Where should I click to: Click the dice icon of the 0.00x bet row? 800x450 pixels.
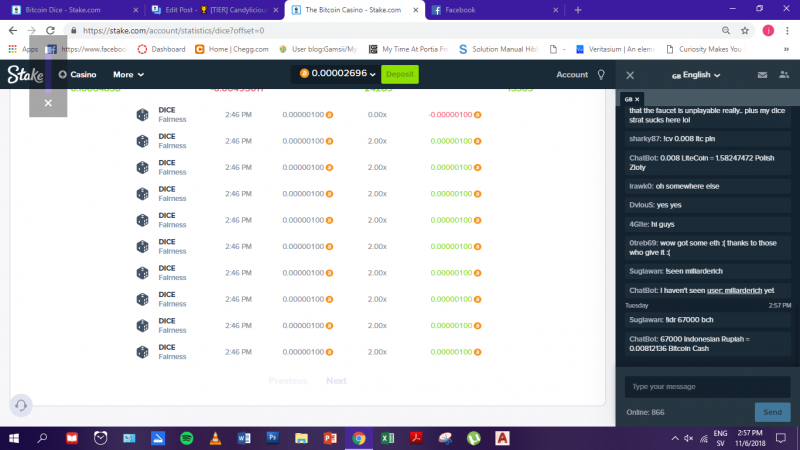[142, 115]
